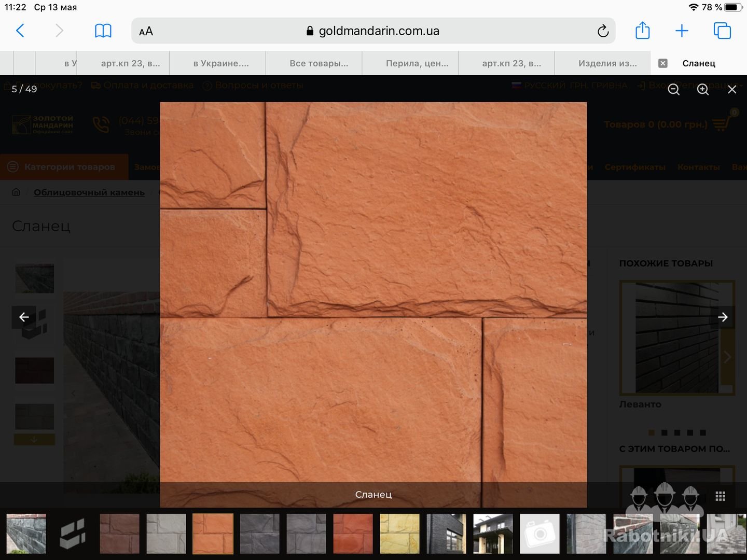Select highlighted orange slate thumbnail
The width and height of the screenshot is (747, 560).
click(x=213, y=534)
